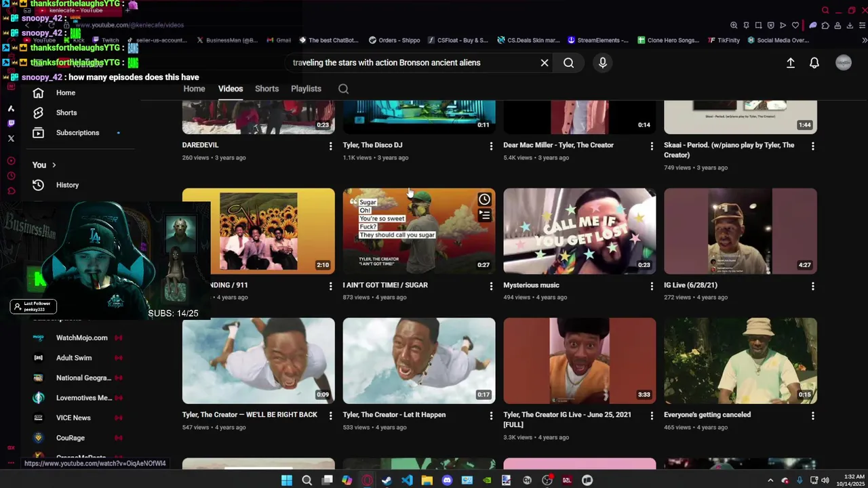This screenshot has width=868, height=488.
Task: Take a snapshot with Opera snapshot icon
Action: click(x=758, y=25)
